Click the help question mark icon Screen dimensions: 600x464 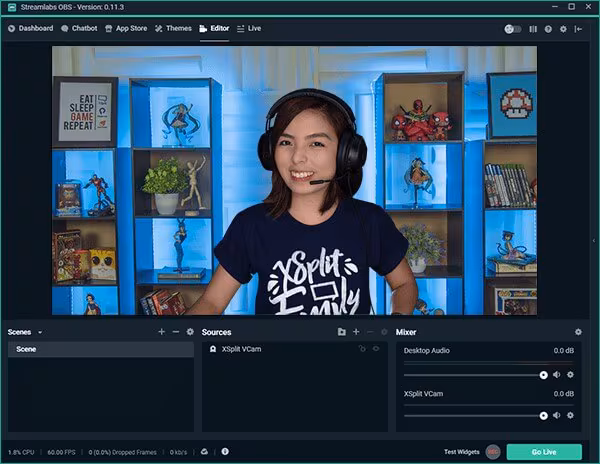pos(548,29)
